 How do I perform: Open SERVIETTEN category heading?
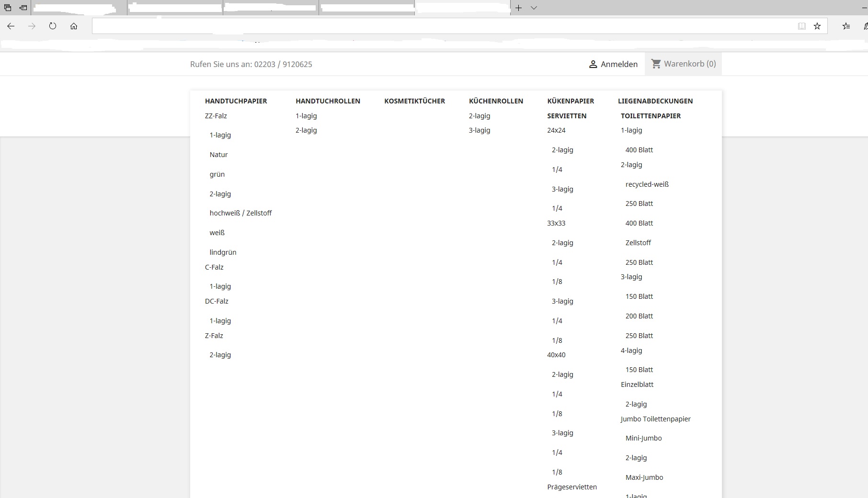coord(567,116)
